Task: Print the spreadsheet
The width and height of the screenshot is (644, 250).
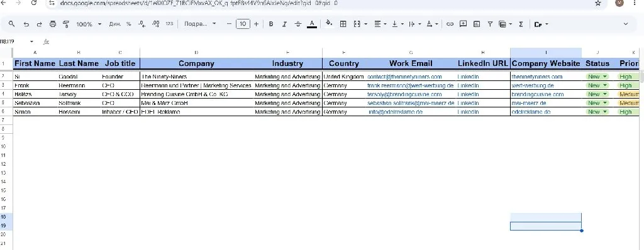Action: (53, 24)
